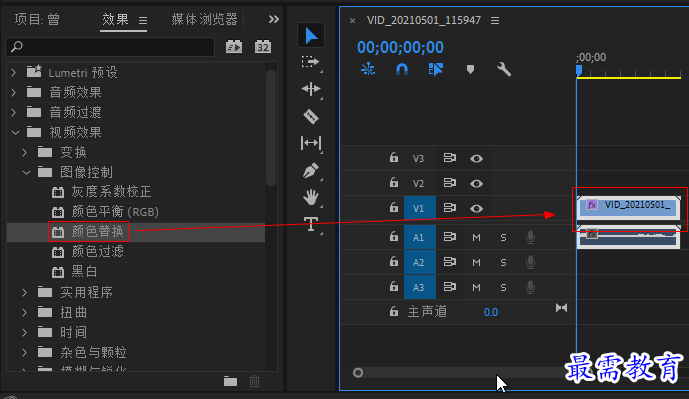Screen dimensions: 689x399
Task: Toggle lock on A3 track
Action: [394, 287]
